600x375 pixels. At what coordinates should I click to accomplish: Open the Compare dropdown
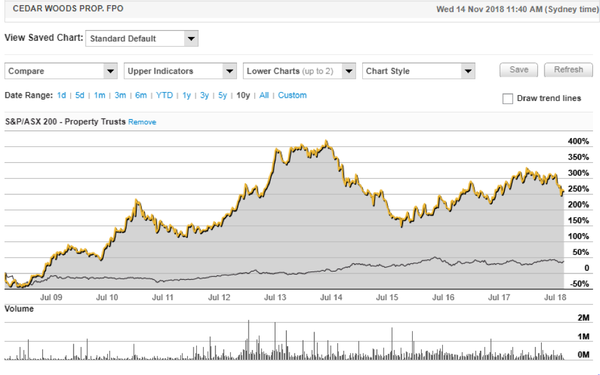(x=61, y=71)
